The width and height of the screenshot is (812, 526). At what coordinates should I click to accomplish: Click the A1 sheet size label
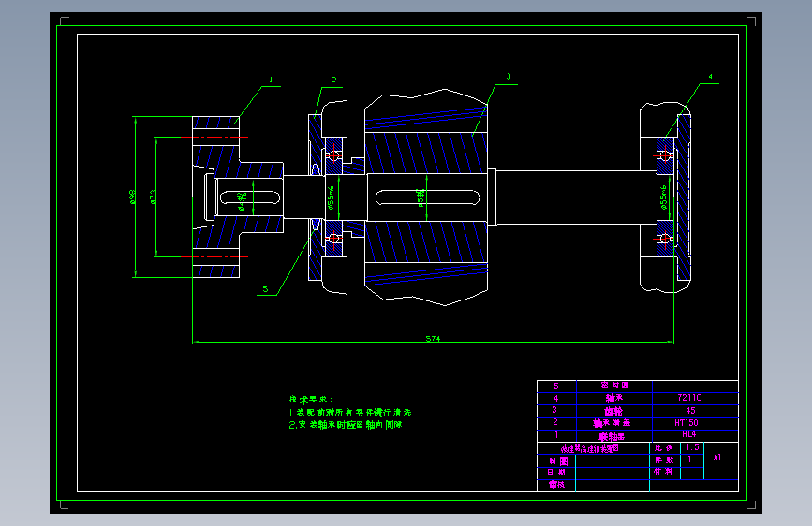717,457
